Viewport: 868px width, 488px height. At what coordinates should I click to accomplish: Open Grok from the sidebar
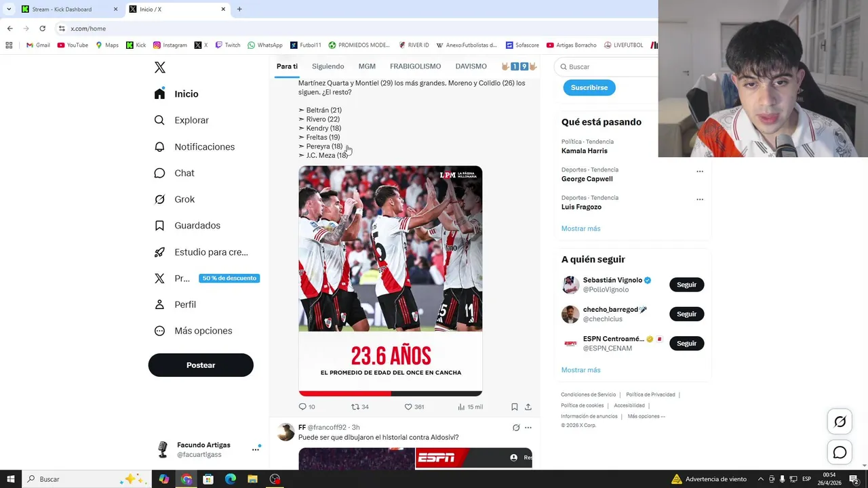pyautogui.click(x=174, y=199)
